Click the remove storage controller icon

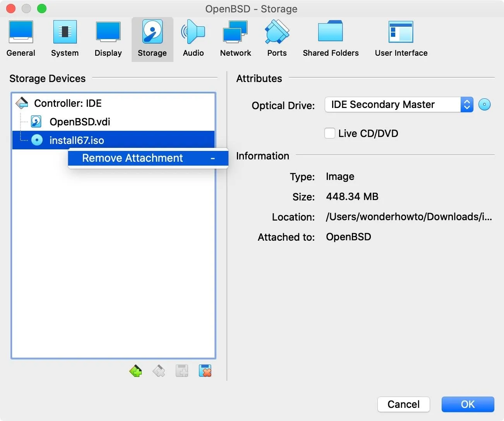click(x=159, y=371)
